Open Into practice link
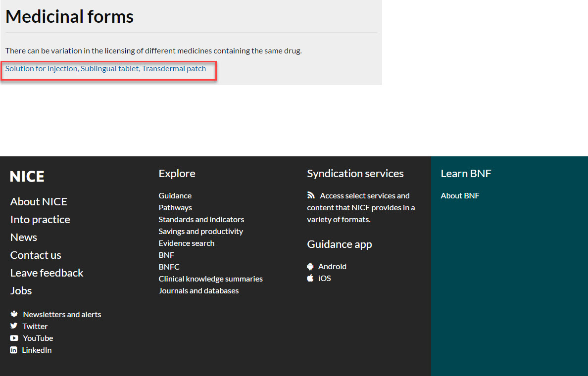The image size is (588, 376). [40, 219]
